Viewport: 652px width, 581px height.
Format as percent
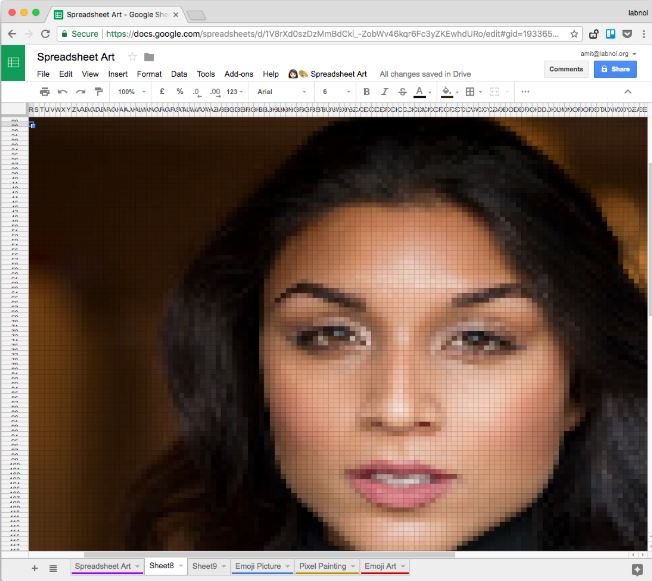click(x=180, y=91)
